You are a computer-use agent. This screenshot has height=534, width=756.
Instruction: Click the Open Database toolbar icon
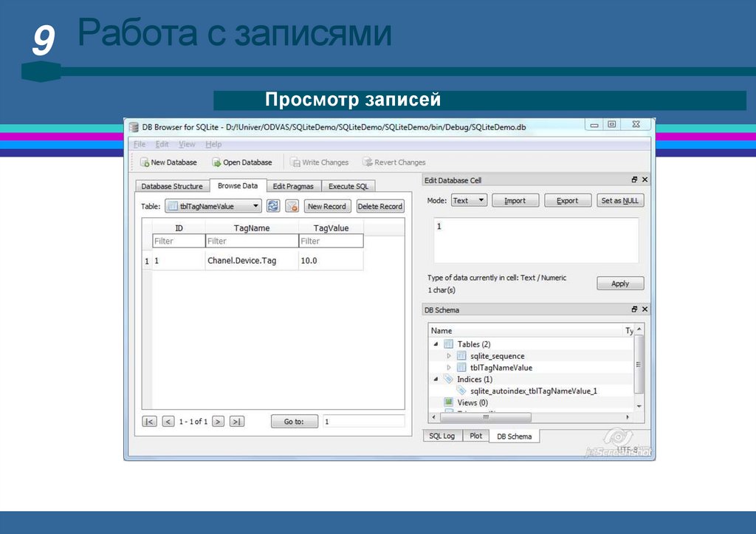(x=217, y=162)
